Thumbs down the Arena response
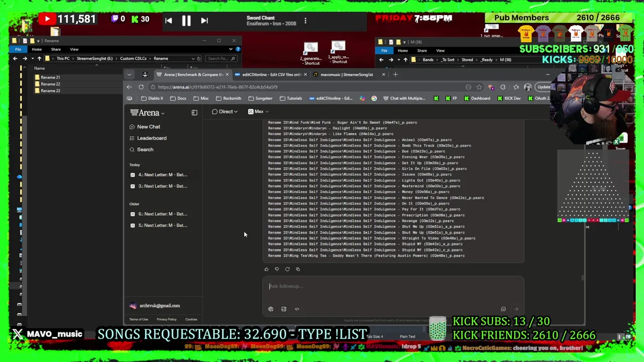Screen dimensions: 644x362 click(x=277, y=269)
